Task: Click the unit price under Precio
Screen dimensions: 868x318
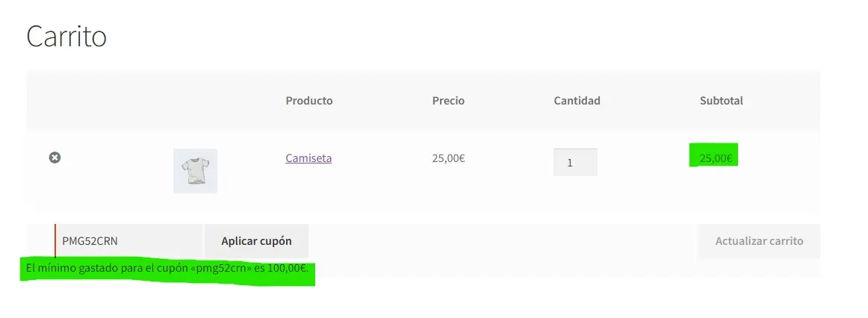Action: pyautogui.click(x=448, y=158)
